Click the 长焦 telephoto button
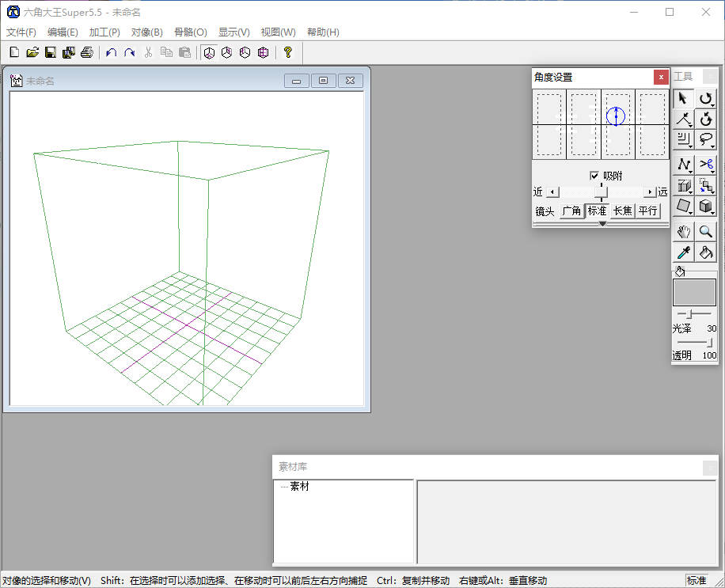The height and width of the screenshot is (588, 725). (622, 211)
